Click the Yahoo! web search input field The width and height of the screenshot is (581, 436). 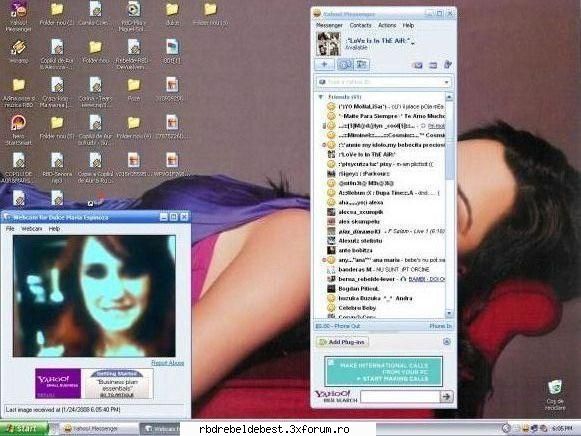(400, 397)
